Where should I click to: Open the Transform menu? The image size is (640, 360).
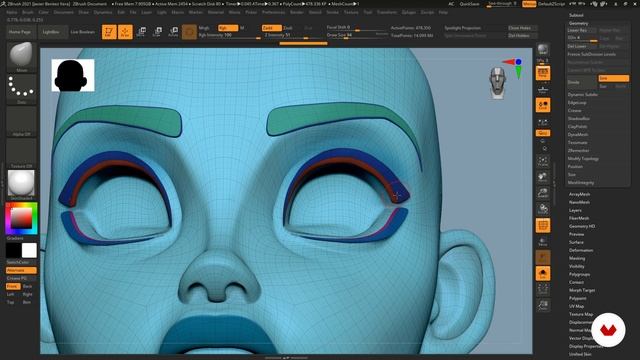387,12
